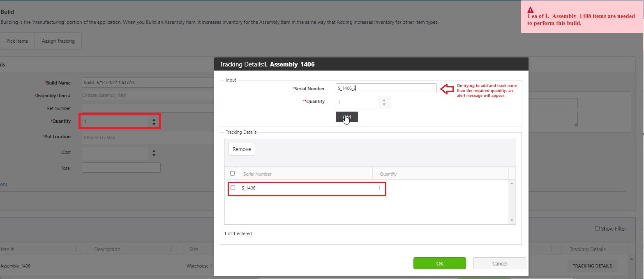Click the column menu icon left of Tracking Details
This screenshot has width=644, height=279.
click(552, 249)
